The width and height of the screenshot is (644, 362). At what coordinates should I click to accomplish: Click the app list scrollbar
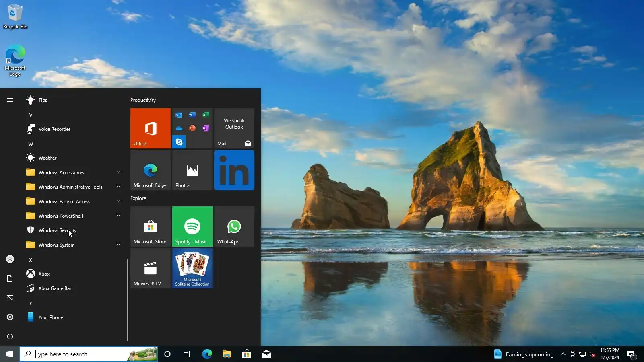pos(127,300)
